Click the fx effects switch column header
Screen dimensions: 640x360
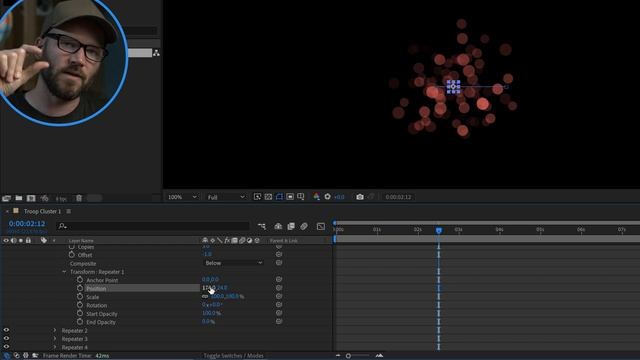pyautogui.click(x=227, y=240)
